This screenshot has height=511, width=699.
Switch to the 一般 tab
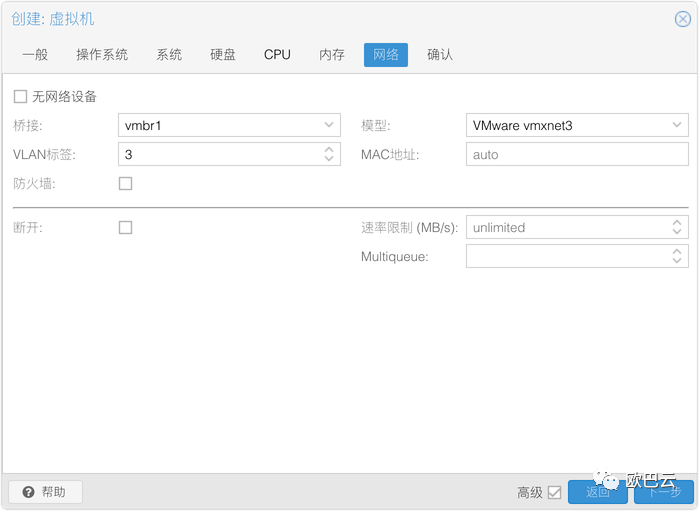(35, 55)
